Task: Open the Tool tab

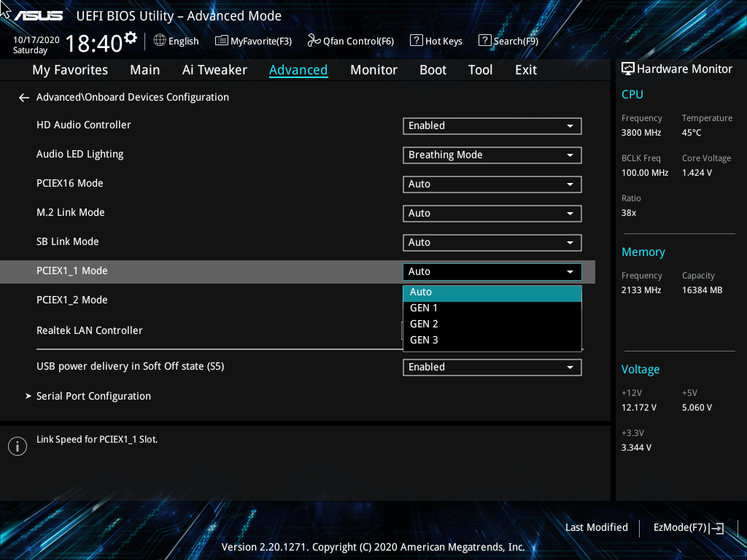Action: tap(480, 70)
